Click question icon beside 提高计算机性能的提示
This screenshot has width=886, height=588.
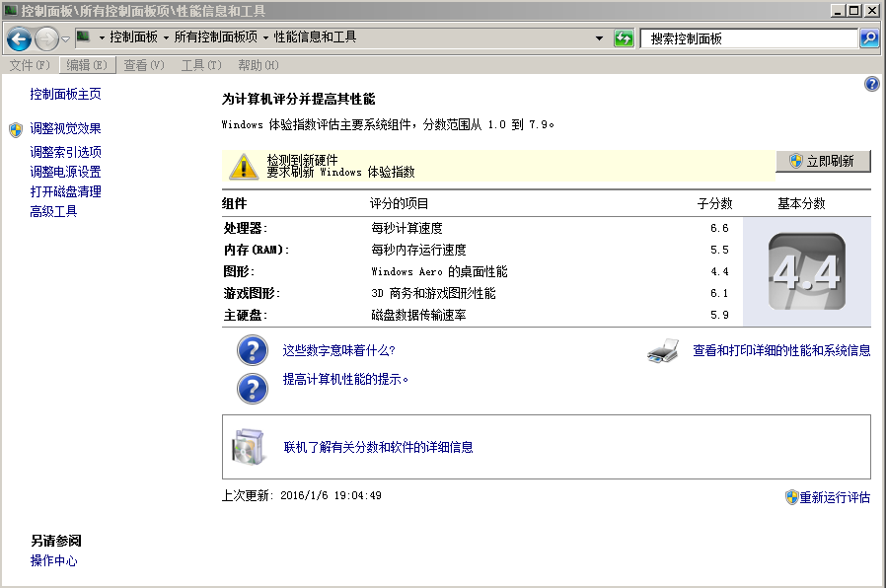pyautogui.click(x=252, y=389)
